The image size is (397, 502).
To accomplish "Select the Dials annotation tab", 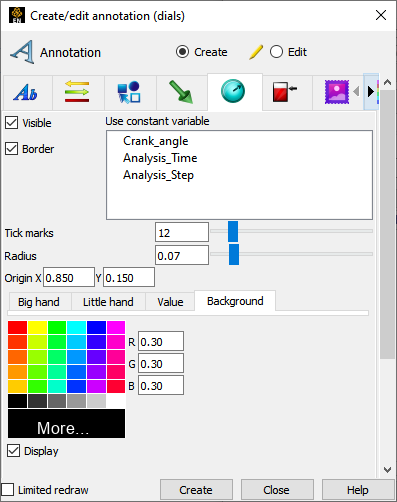I will (x=235, y=91).
